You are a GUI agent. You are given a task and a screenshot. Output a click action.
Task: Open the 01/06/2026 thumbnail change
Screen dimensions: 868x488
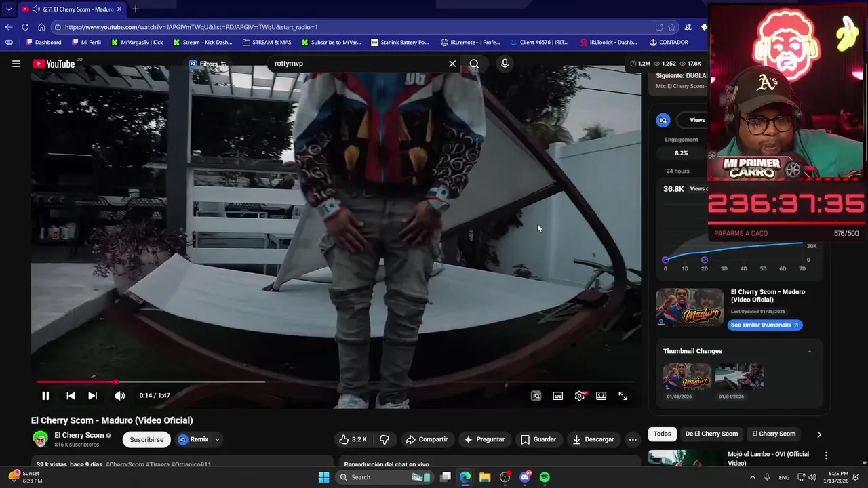[687, 376]
